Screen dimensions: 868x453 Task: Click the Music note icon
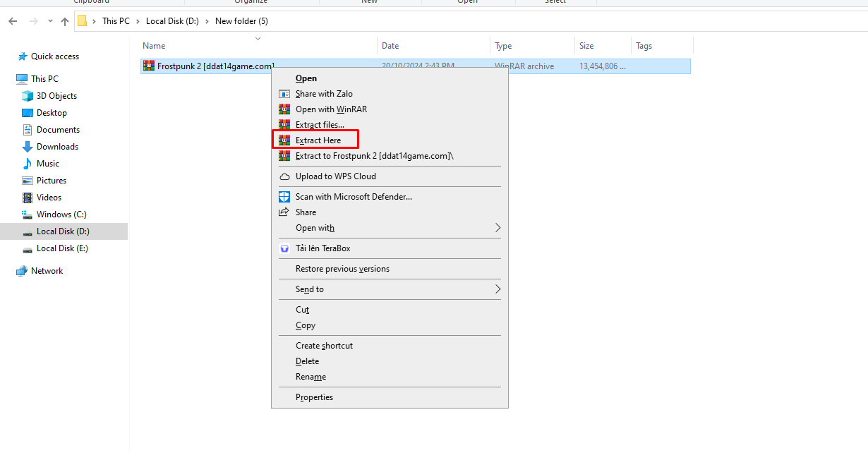pyautogui.click(x=28, y=164)
